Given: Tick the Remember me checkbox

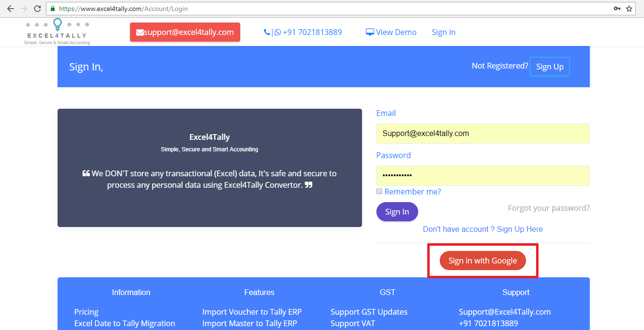Looking at the screenshot, I should (x=379, y=191).
